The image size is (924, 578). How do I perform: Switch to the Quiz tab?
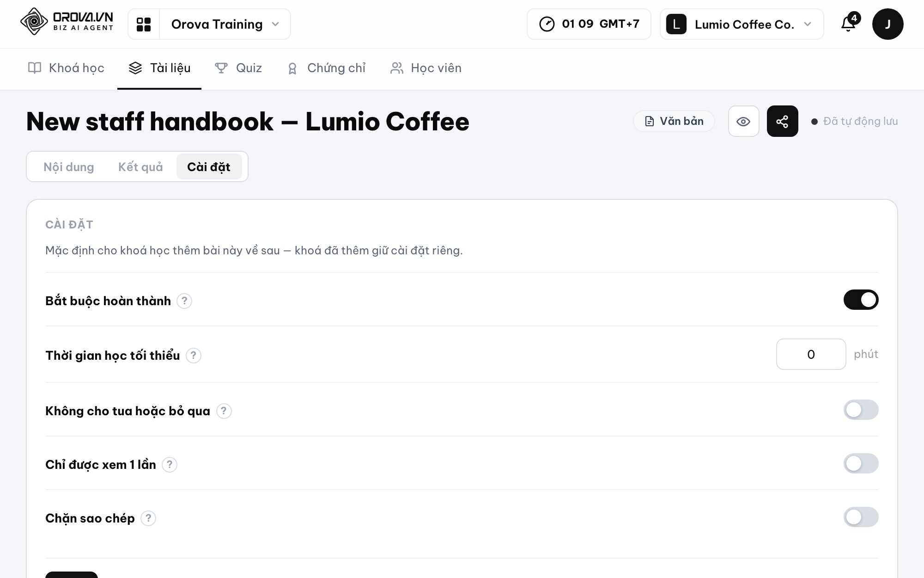pyautogui.click(x=238, y=68)
